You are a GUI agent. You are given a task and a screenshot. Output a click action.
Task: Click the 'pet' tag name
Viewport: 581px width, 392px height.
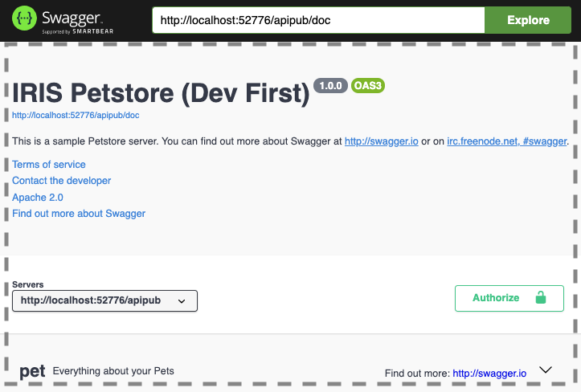click(x=32, y=371)
